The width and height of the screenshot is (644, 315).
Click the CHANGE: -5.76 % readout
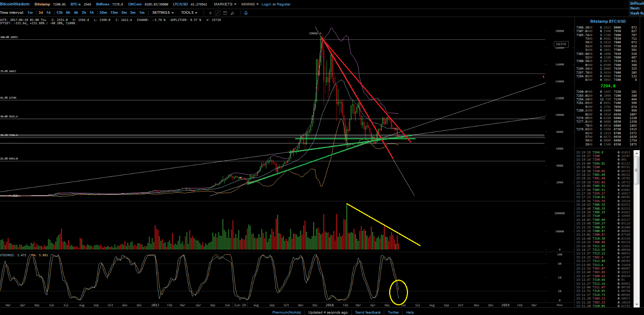[151, 20]
